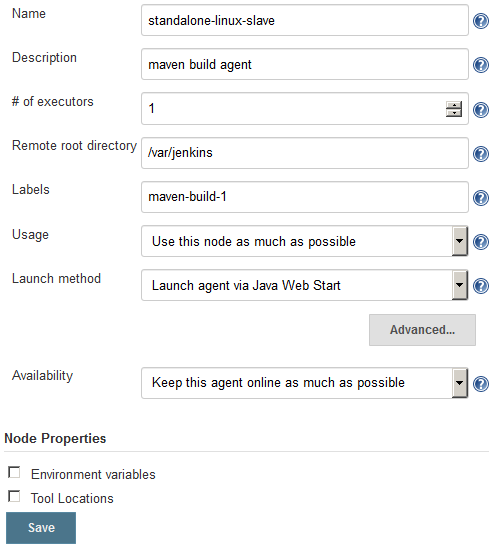This screenshot has height=547, width=494.
Task: Focus the Labels input containing maven-build-1
Action: point(305,197)
